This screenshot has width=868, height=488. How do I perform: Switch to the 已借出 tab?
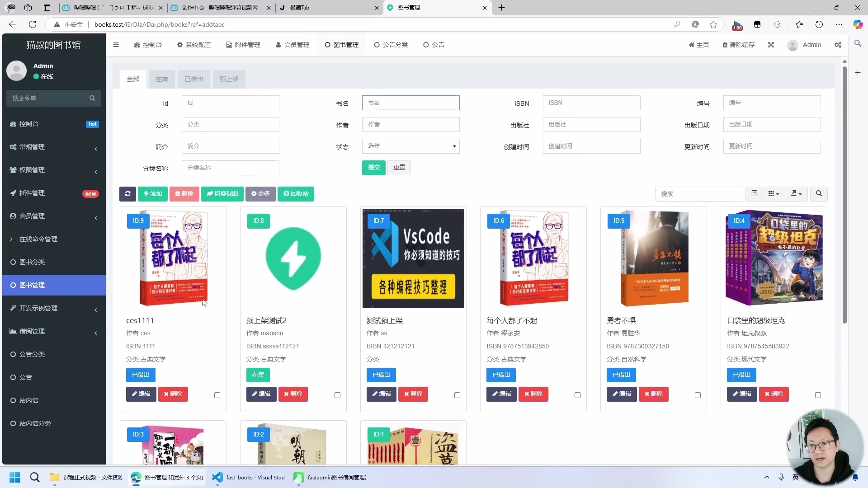(x=194, y=79)
